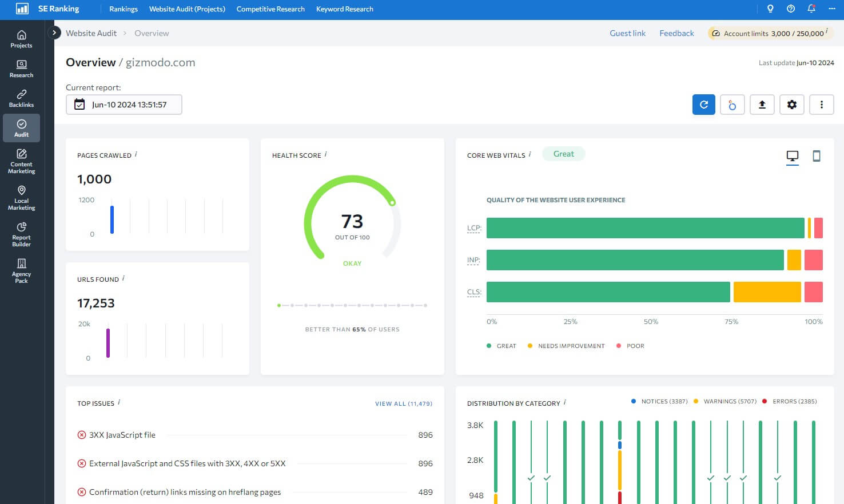
Task: Click the CLS yellow bar segment
Action: tap(767, 292)
